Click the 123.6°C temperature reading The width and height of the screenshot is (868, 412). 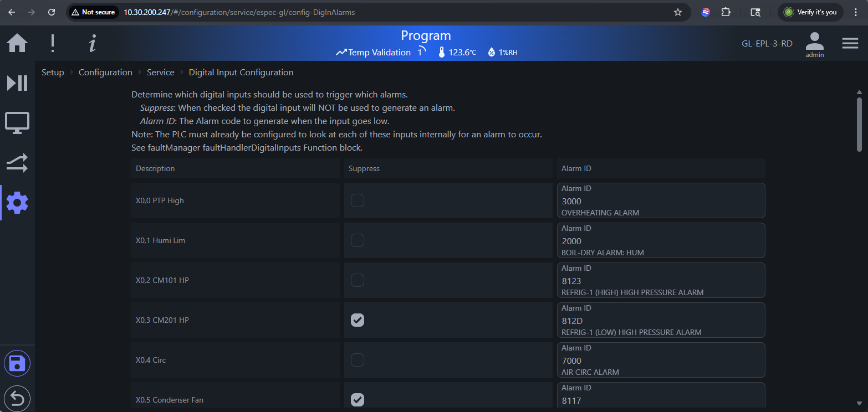(462, 53)
